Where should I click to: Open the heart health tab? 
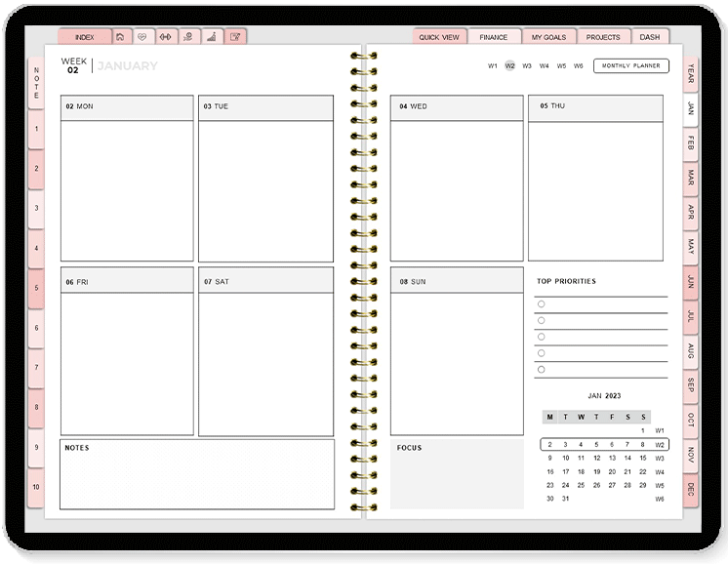[x=142, y=37]
